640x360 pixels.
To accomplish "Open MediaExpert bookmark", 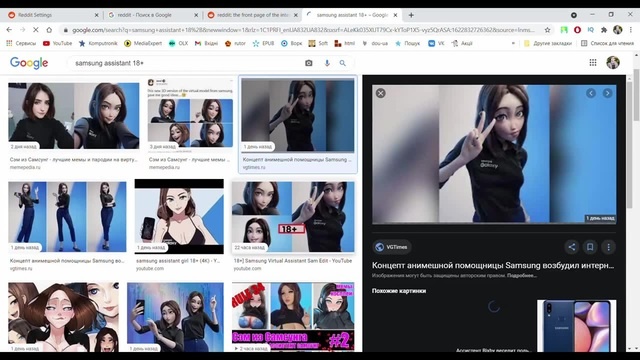I will coord(143,43).
